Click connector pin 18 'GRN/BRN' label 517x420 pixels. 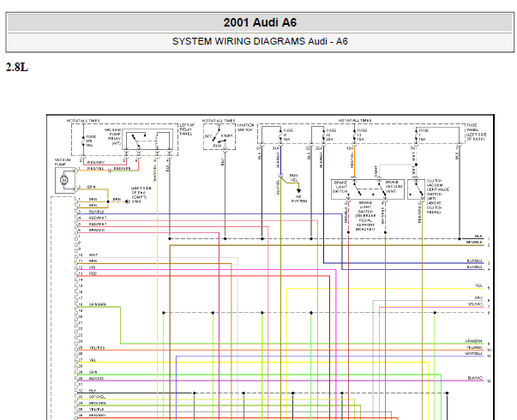[98, 304]
